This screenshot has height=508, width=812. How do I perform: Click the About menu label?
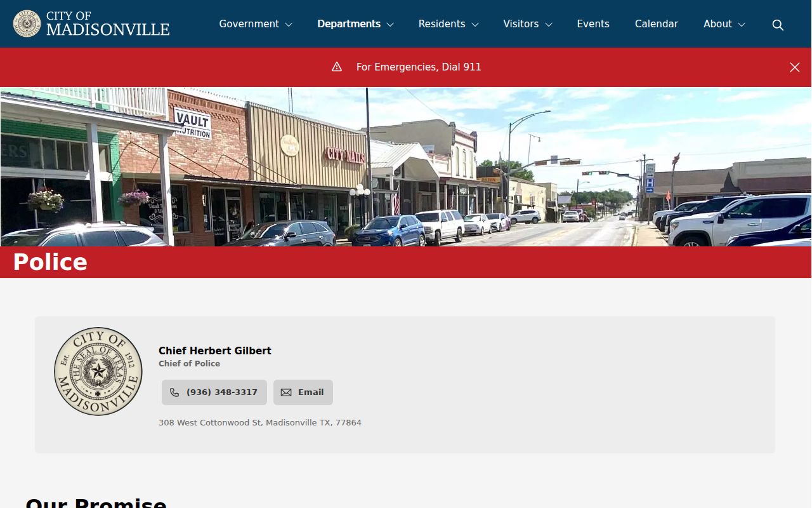pyautogui.click(x=717, y=23)
